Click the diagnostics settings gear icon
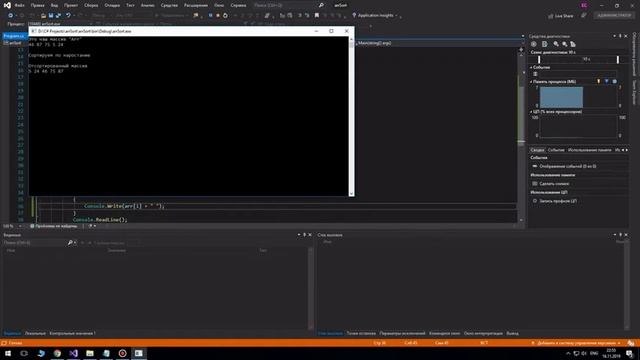 click(x=533, y=44)
